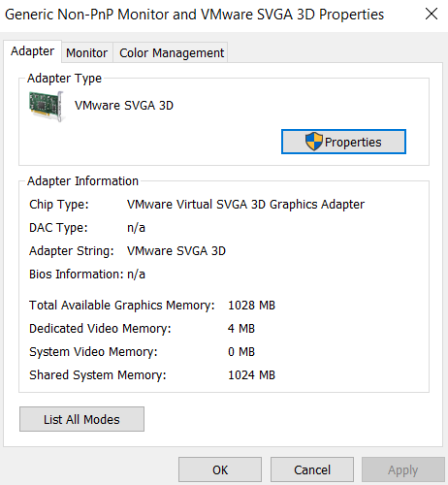Confirm with the OK button
Viewport: 448px width, 485px height.
point(220,469)
